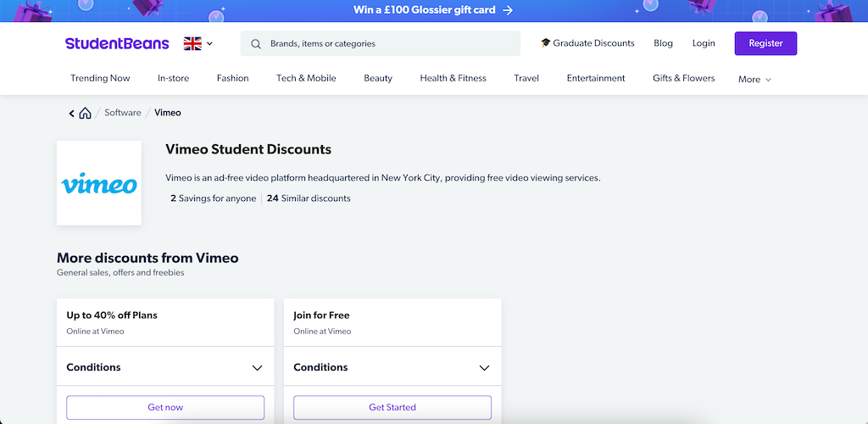
Task: Click the Get Started button
Action: 392,407
